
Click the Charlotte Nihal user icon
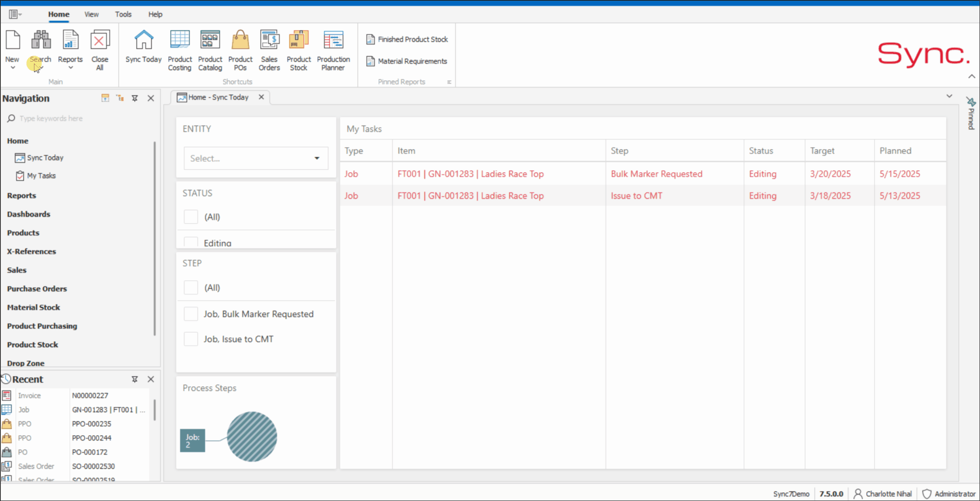click(x=858, y=494)
